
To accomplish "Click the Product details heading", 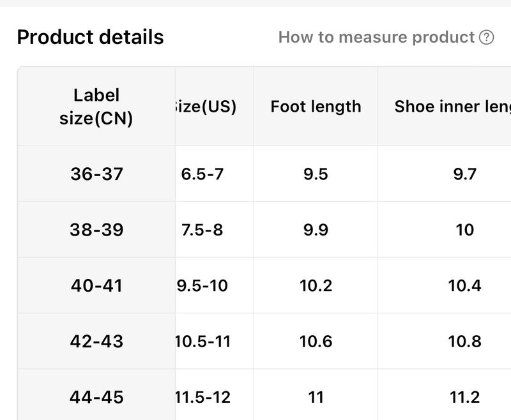I will click(90, 38).
